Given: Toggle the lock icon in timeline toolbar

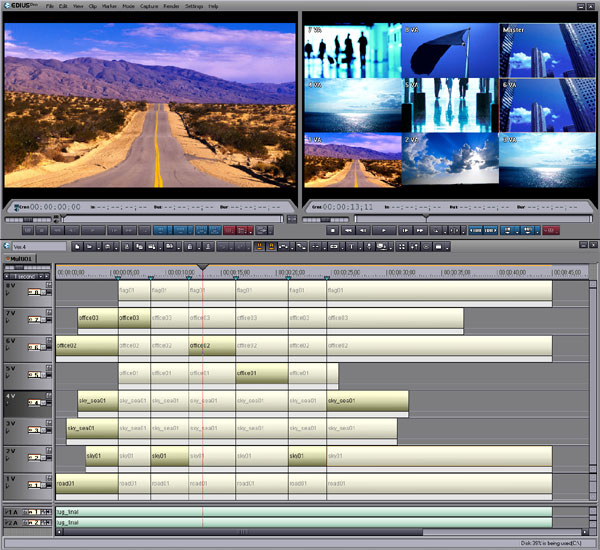Looking at the screenshot, I should coord(189,247).
